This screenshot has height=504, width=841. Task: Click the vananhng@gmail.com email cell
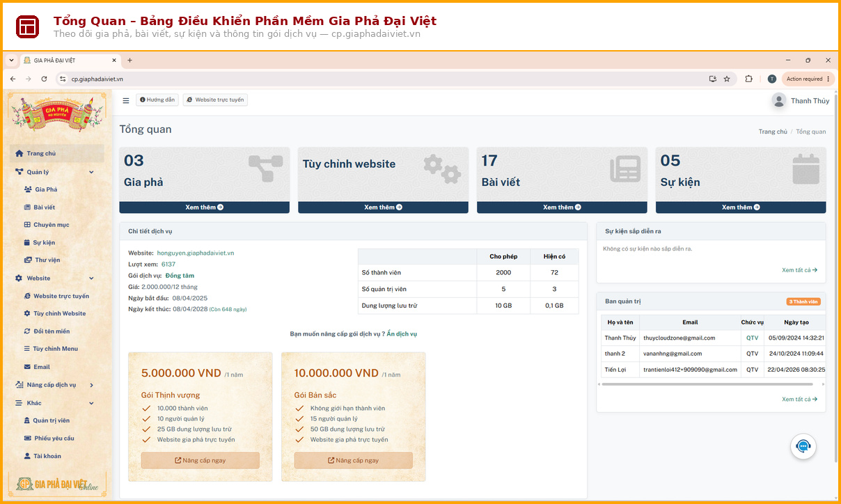click(690, 354)
